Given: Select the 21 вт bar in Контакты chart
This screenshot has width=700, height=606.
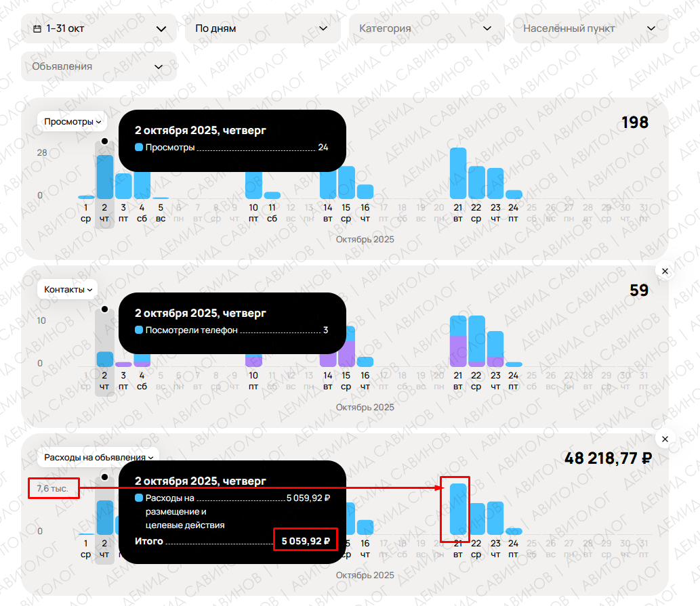Looking at the screenshot, I should click(458, 341).
